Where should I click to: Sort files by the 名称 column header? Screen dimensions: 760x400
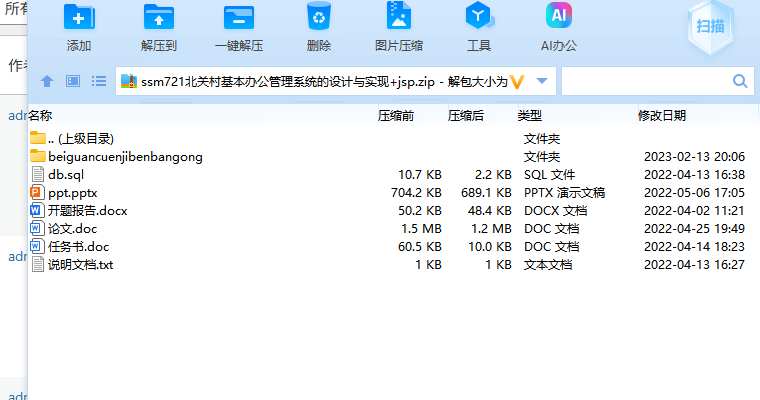[x=40, y=116]
